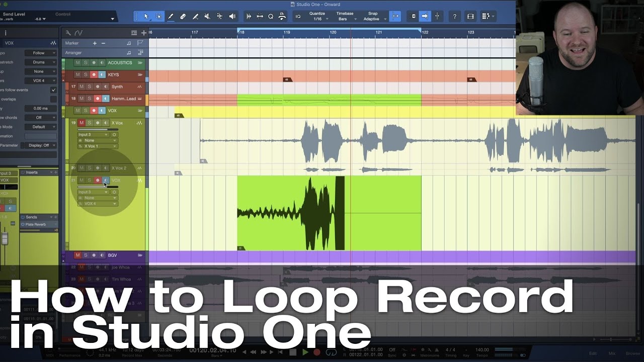Open the X Vox 1 layer dropdown

click(x=98, y=146)
